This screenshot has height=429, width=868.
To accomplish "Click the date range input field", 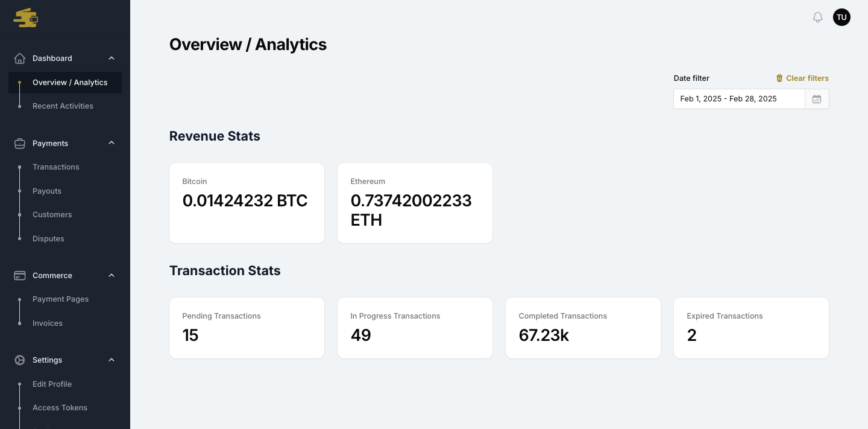I will coord(739,99).
